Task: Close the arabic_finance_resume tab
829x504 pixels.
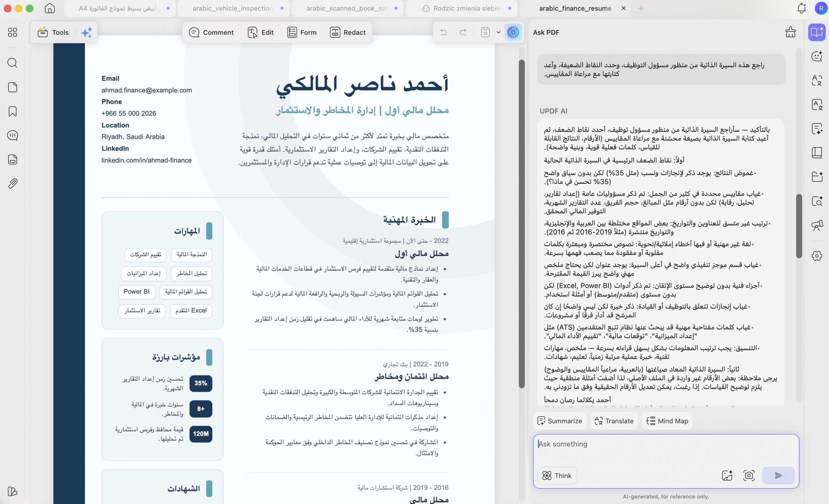Action: [623, 8]
